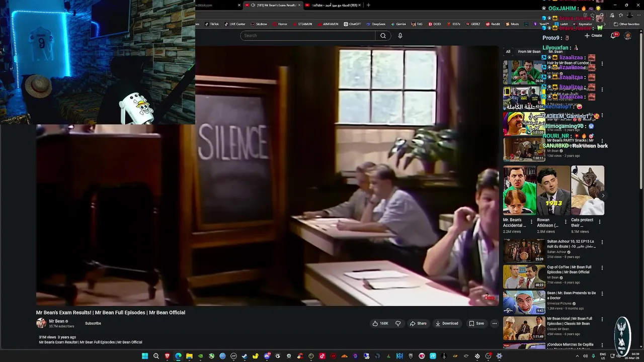Open File Explorer from the taskbar
Viewport: 644px width, 362px height.
click(189, 356)
